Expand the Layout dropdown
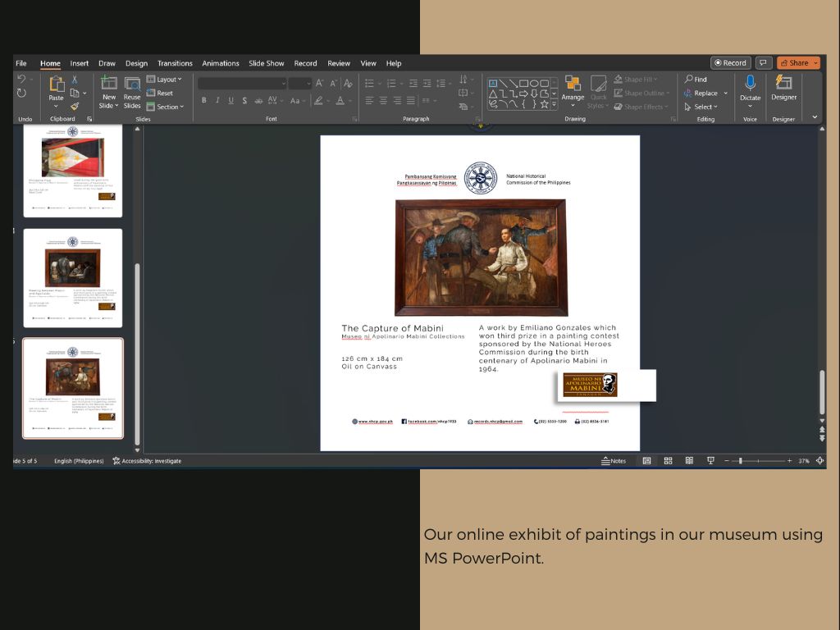Image resolution: width=840 pixels, height=630 pixels. [165, 80]
